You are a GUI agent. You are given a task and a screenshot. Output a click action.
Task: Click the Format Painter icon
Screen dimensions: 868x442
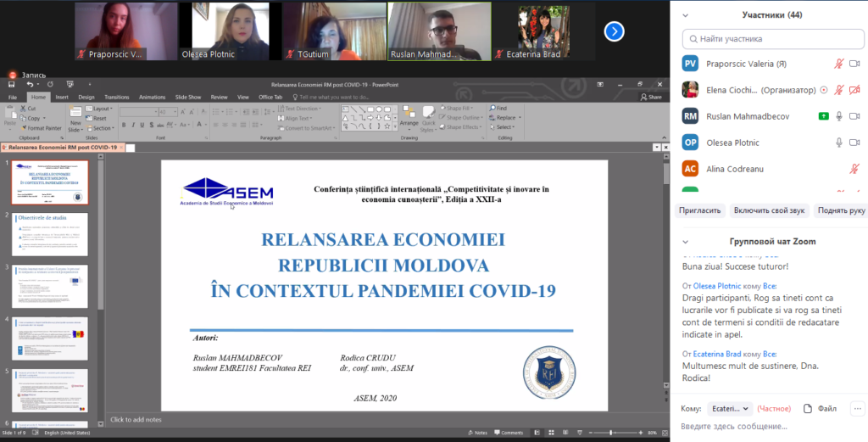pos(24,128)
